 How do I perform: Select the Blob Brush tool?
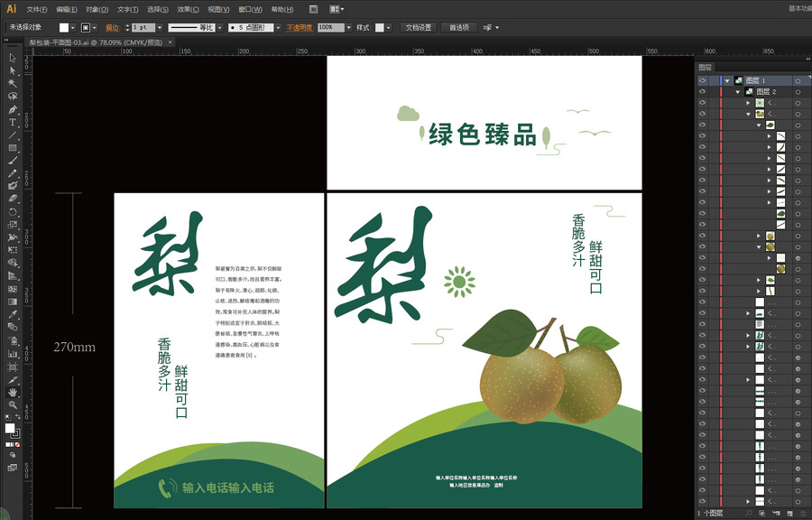tap(13, 186)
